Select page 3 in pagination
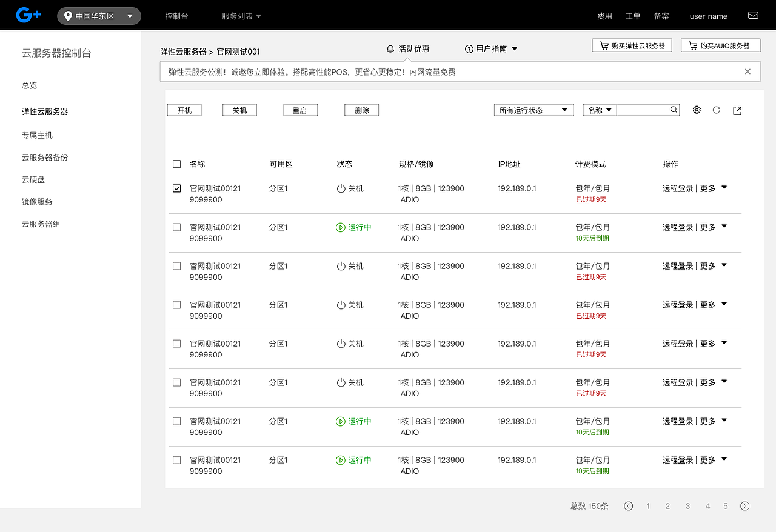This screenshot has height=532, width=776. pos(687,506)
